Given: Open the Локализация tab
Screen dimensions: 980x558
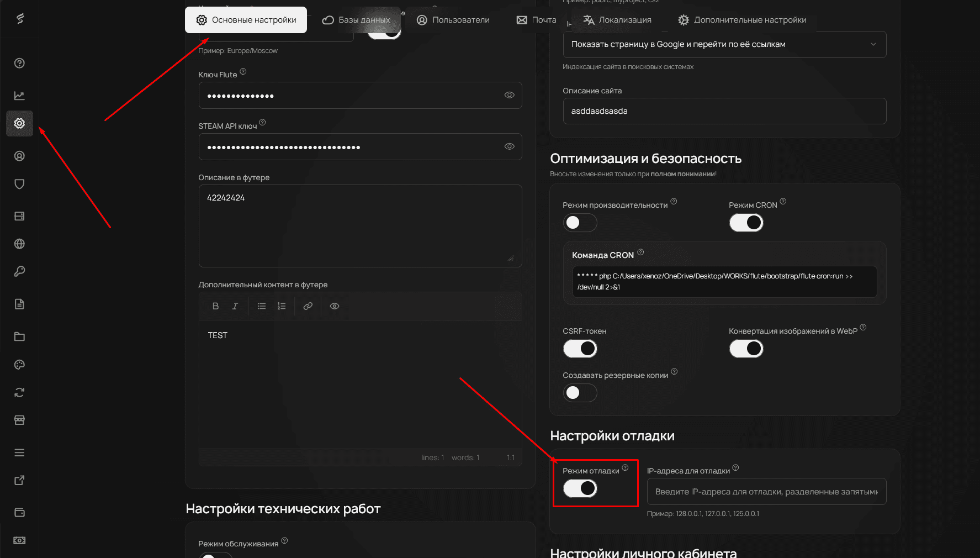Looking at the screenshot, I should click(617, 20).
